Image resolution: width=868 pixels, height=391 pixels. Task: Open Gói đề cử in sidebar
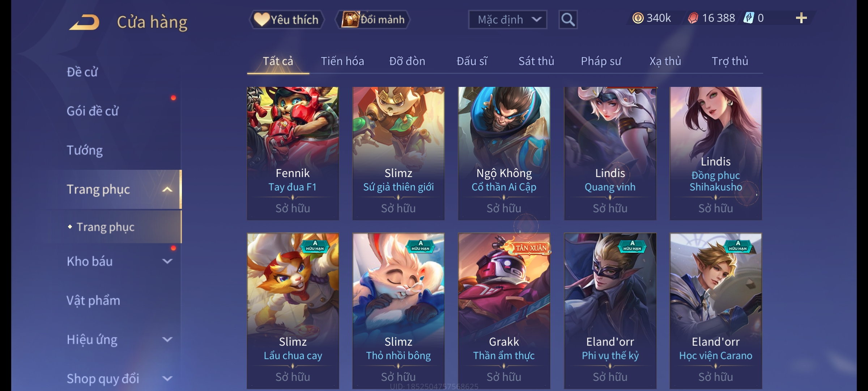[93, 111]
